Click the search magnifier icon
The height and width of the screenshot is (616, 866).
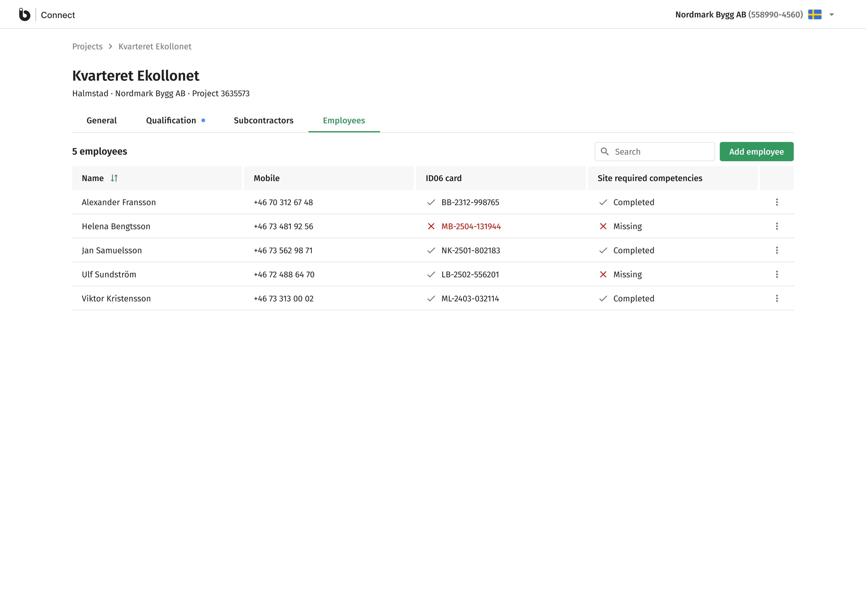click(605, 151)
